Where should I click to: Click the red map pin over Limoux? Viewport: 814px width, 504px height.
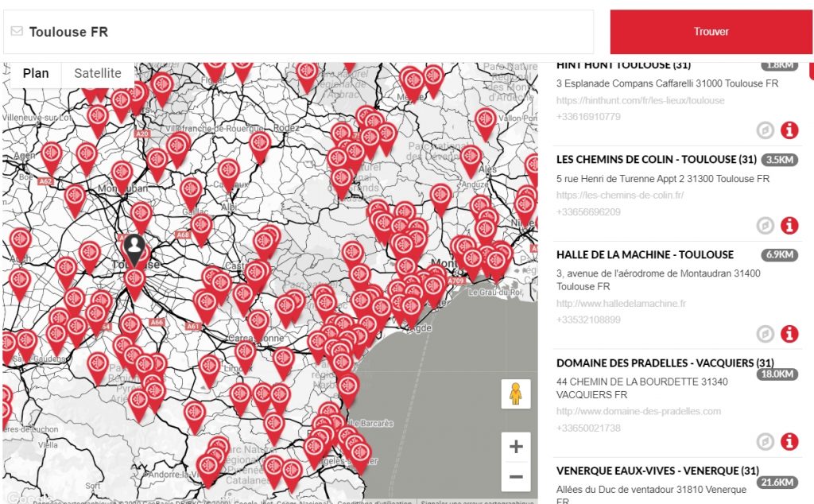point(245,357)
